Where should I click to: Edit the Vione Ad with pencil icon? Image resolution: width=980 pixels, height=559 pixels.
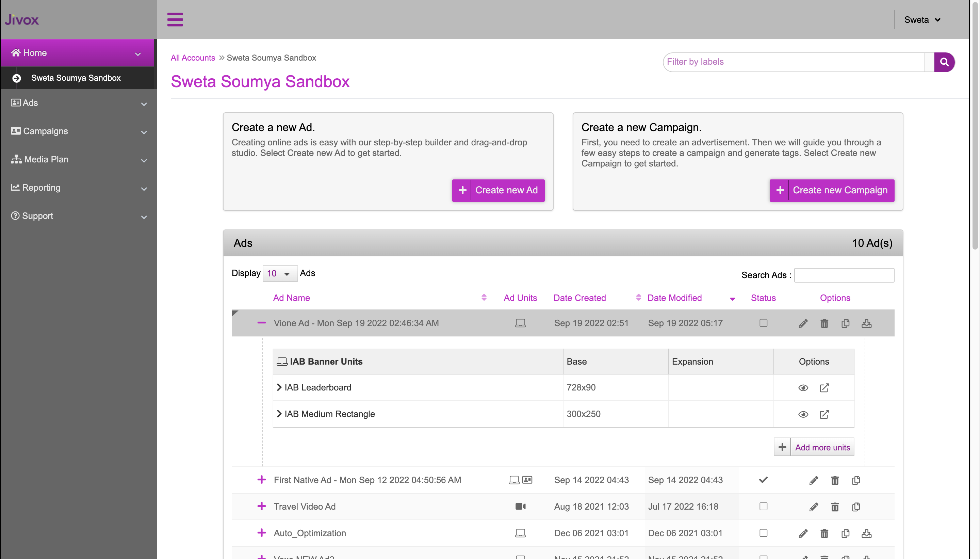pyautogui.click(x=803, y=323)
